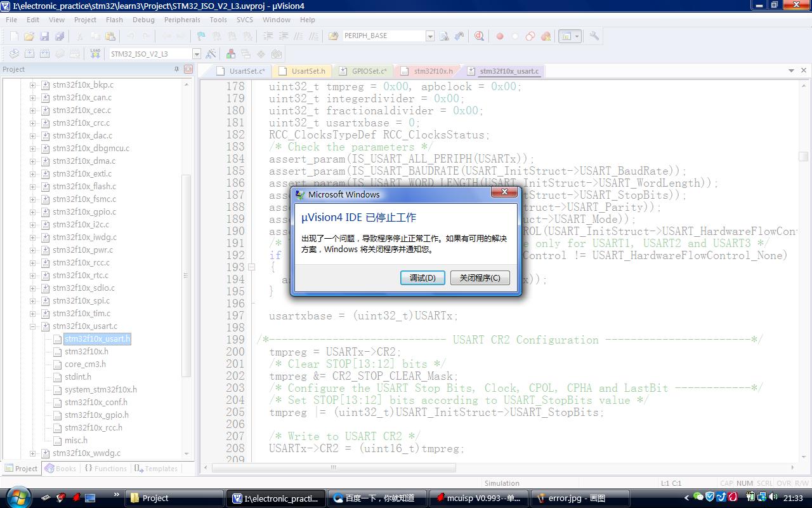Collapse the stm32f10x_usart.c tree node

pyautogui.click(x=32, y=326)
